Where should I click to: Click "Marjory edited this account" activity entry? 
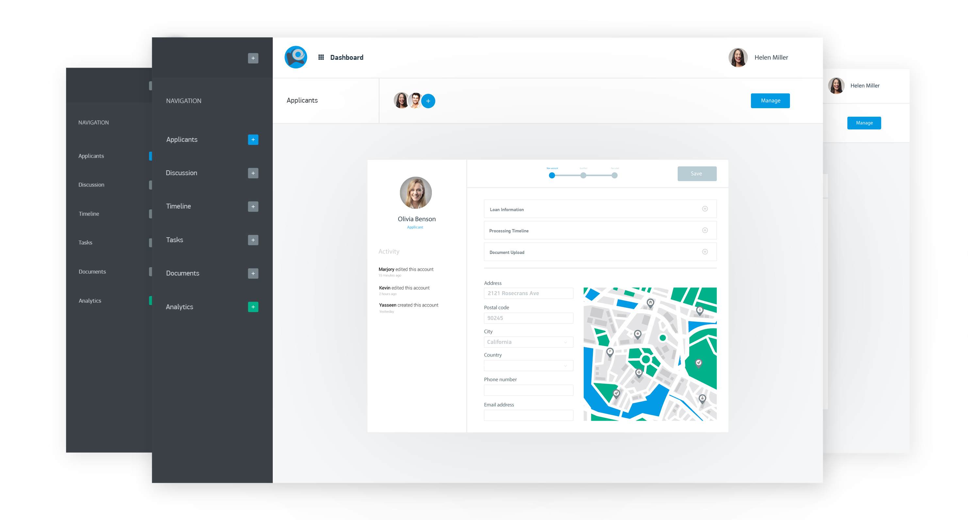[x=406, y=270]
